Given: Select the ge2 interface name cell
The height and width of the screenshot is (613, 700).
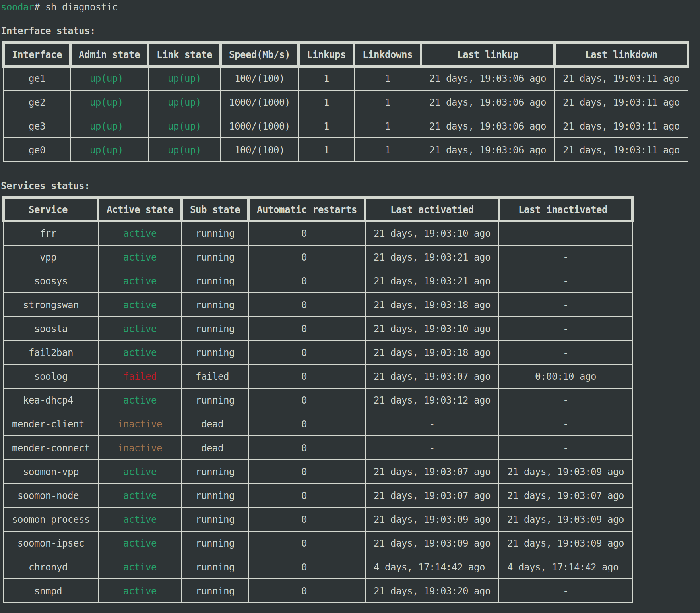Looking at the screenshot, I should pos(37,102).
